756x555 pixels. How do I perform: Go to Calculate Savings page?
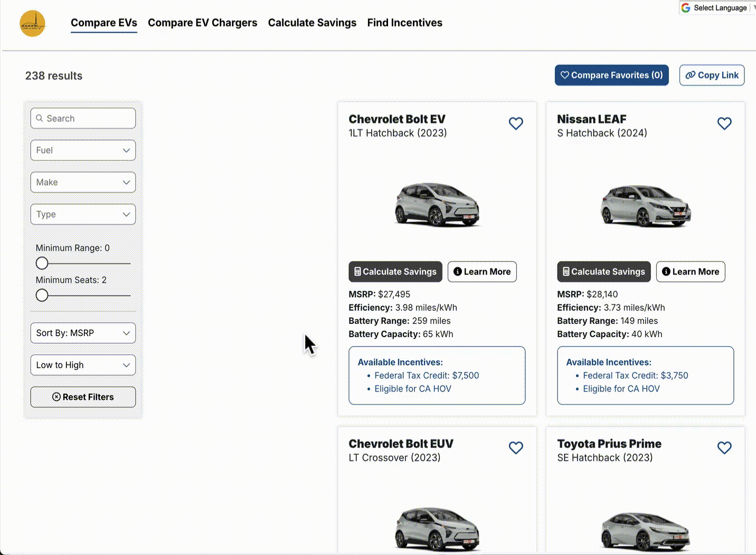point(312,23)
